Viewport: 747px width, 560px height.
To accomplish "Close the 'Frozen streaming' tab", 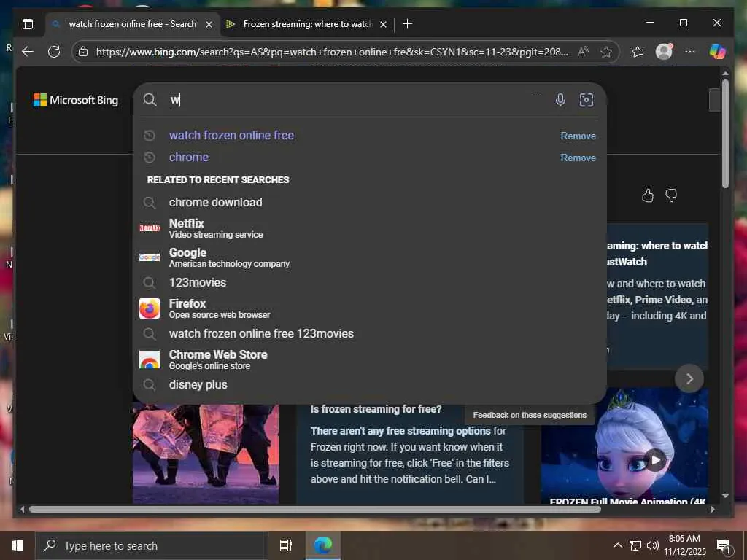I will (x=383, y=24).
